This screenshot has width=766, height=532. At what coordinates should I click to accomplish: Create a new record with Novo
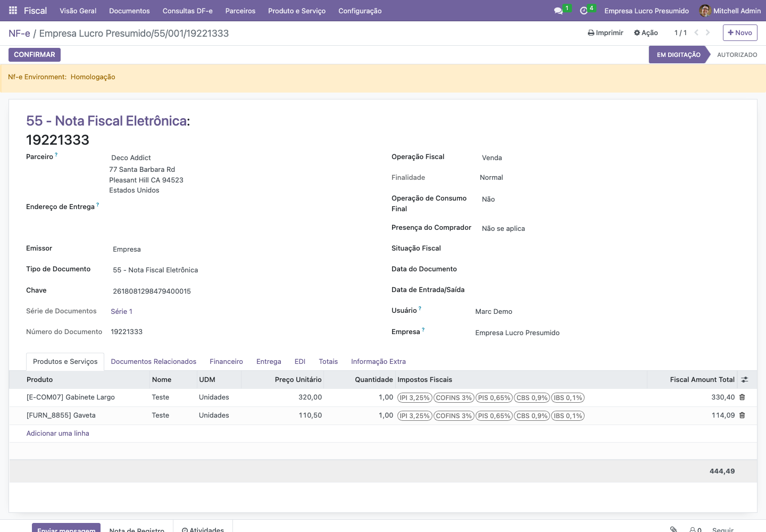[x=740, y=32]
